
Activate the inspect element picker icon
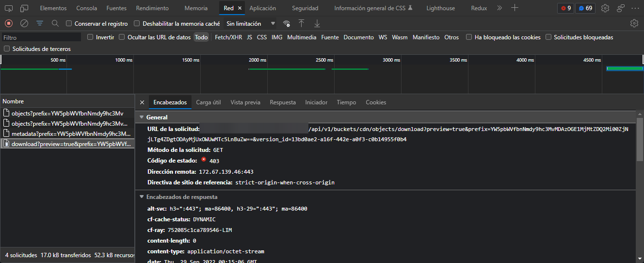[x=9, y=8]
